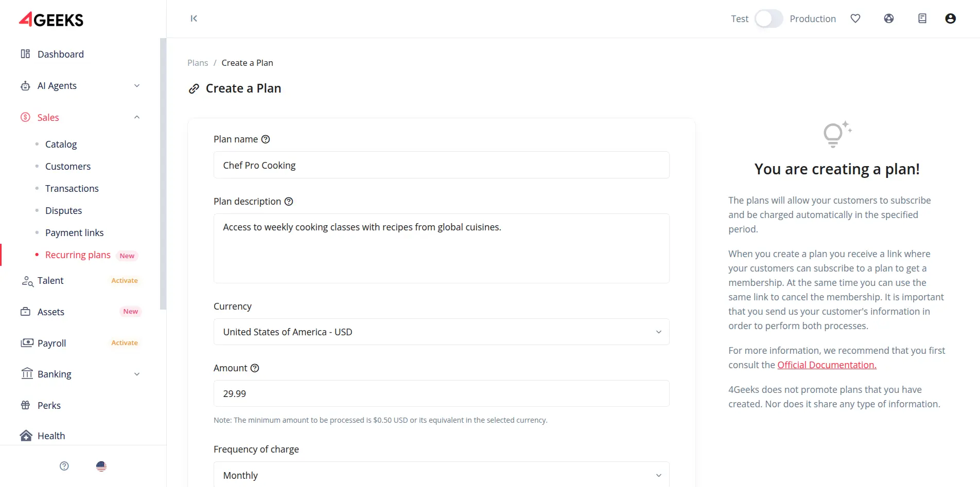This screenshot has width=980, height=487.
Task: Click inside the Plan description text area
Action: coord(441,248)
